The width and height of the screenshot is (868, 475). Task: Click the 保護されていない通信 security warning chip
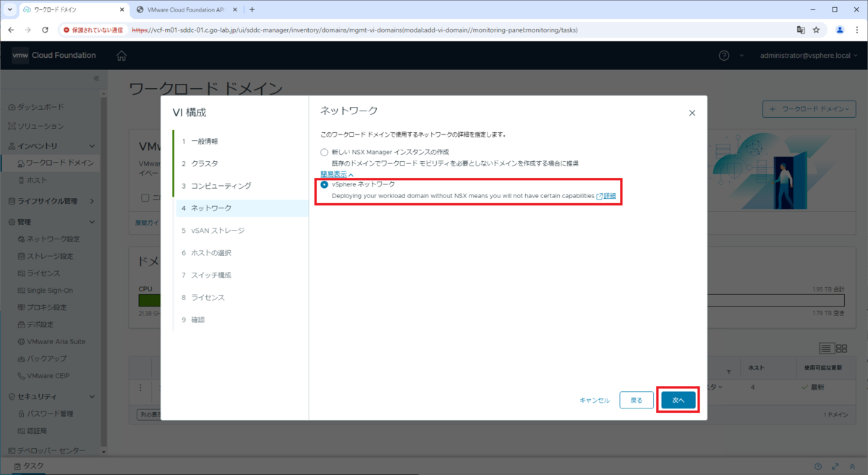93,30
